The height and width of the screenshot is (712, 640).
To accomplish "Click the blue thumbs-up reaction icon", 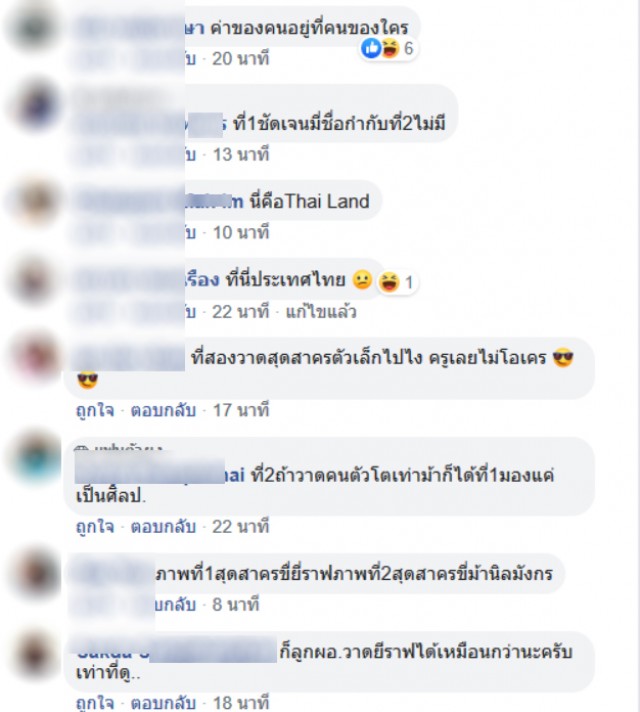I will click(371, 48).
